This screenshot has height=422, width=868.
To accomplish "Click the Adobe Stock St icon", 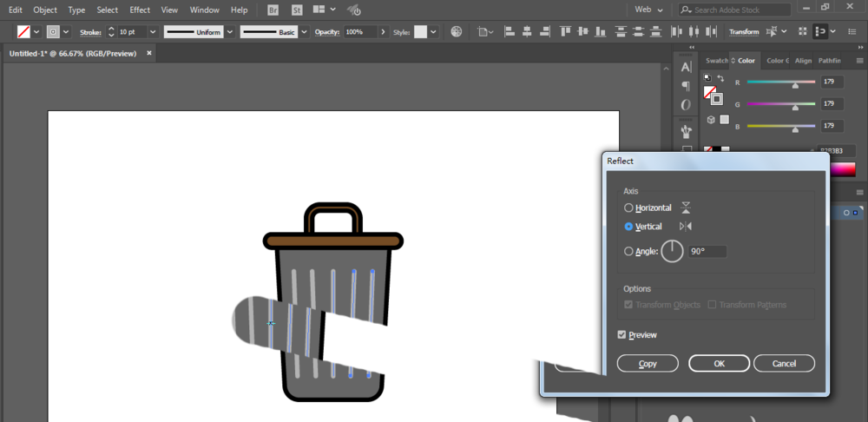I will 297,10.
